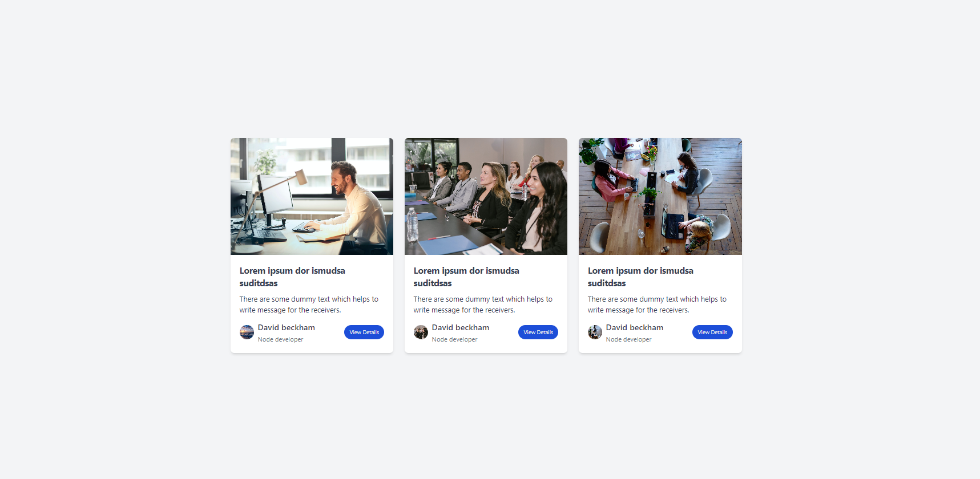Select the second card's Lorem ipsum title

466,277
